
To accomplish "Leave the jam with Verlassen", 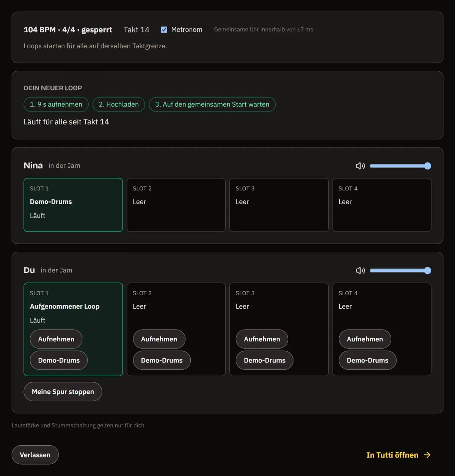I will 35,455.
